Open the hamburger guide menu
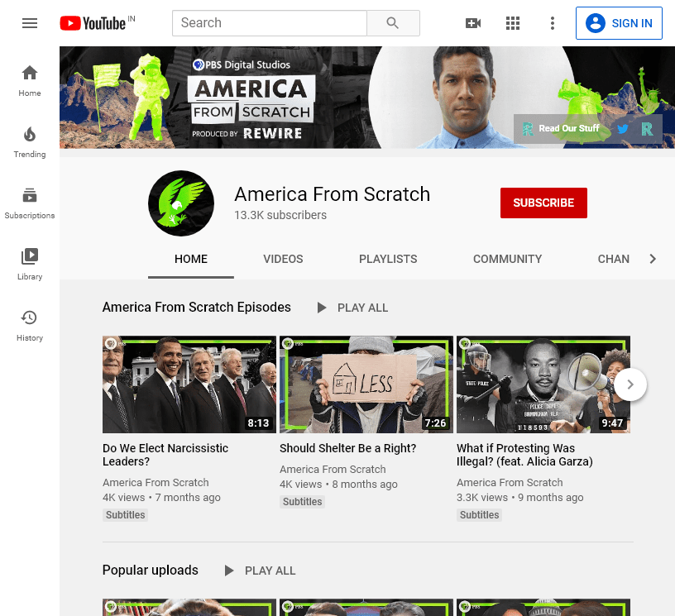The height and width of the screenshot is (616, 675). [x=30, y=23]
